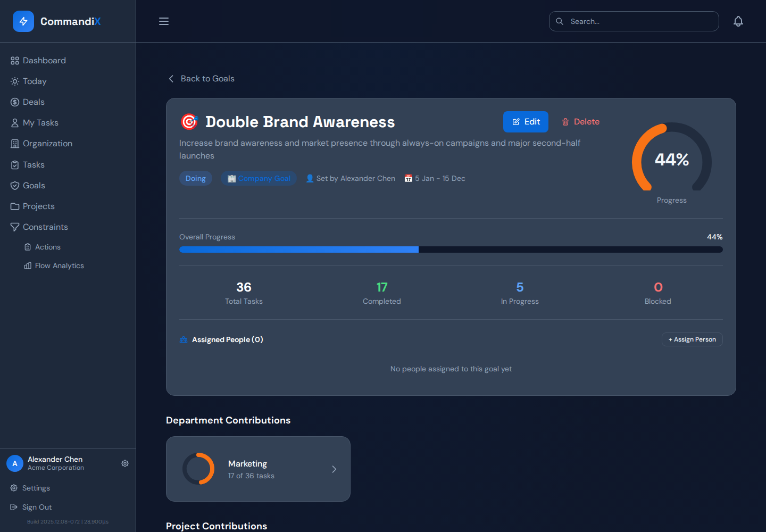Click the Department Contributions heading
Screen dimensions: 766x532
[x=228, y=420]
